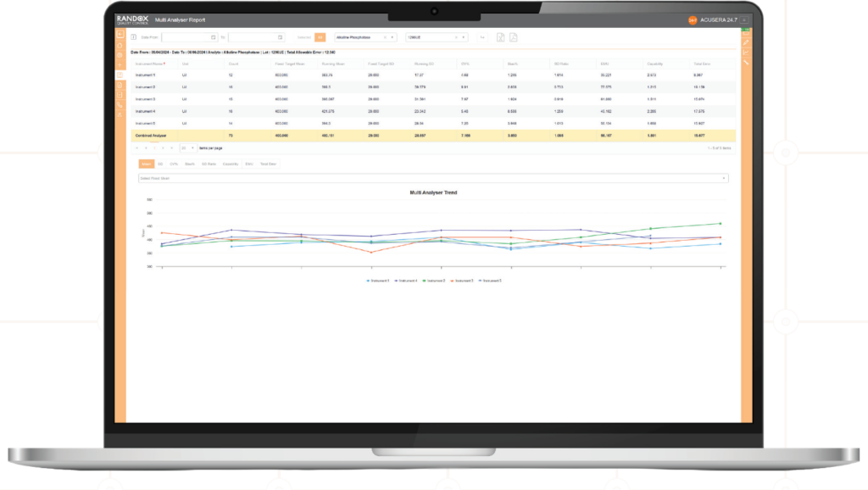The height and width of the screenshot is (490, 868).
Task: Switch to the Bias% chart tab
Action: [x=190, y=164]
